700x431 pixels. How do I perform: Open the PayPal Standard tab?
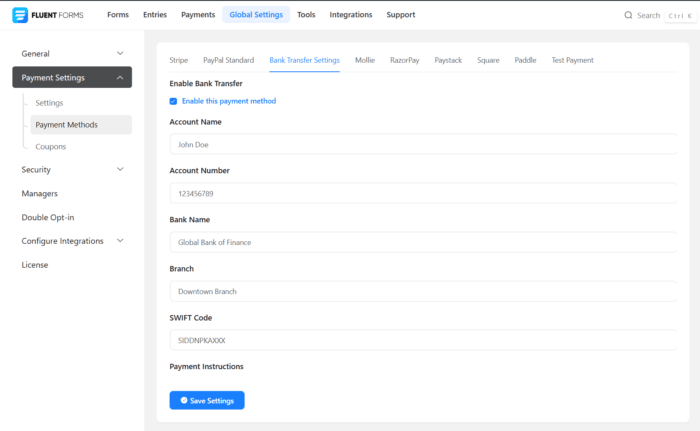tap(228, 60)
